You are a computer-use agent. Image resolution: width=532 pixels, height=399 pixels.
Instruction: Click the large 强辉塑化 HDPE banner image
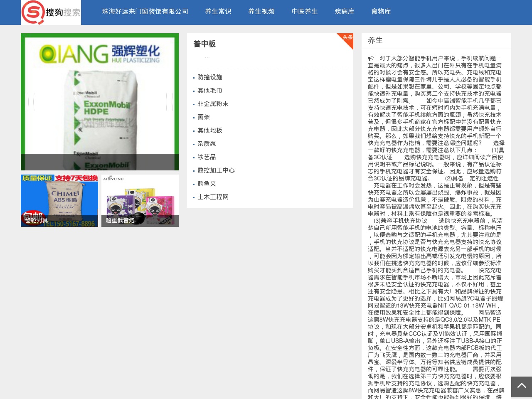(100, 102)
